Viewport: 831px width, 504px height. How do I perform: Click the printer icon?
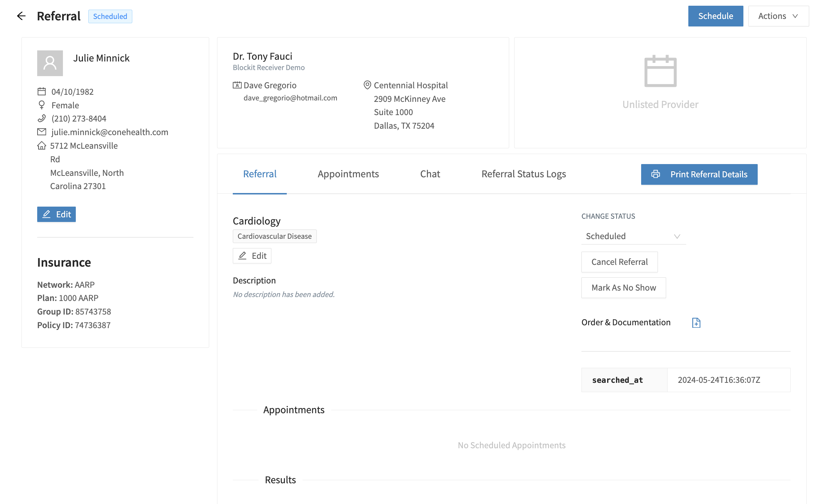click(x=655, y=174)
